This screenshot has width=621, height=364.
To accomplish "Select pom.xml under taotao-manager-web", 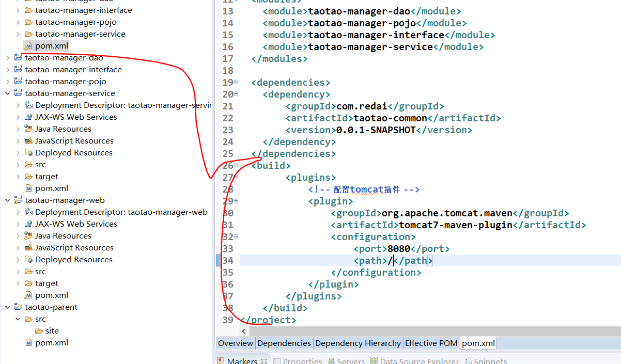I will (x=52, y=295).
